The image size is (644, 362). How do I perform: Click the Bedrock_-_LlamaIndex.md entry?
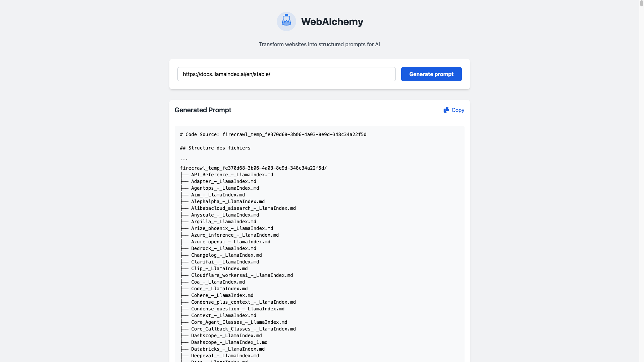point(224,248)
